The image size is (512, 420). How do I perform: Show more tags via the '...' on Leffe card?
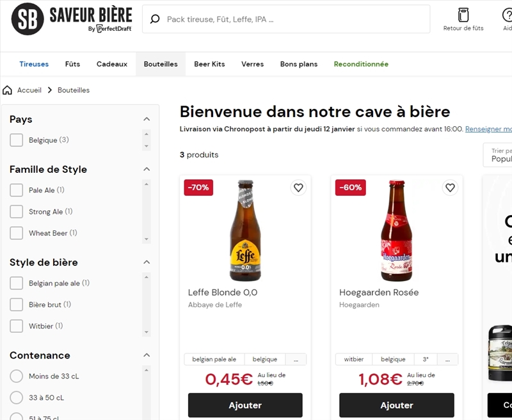tap(296, 359)
